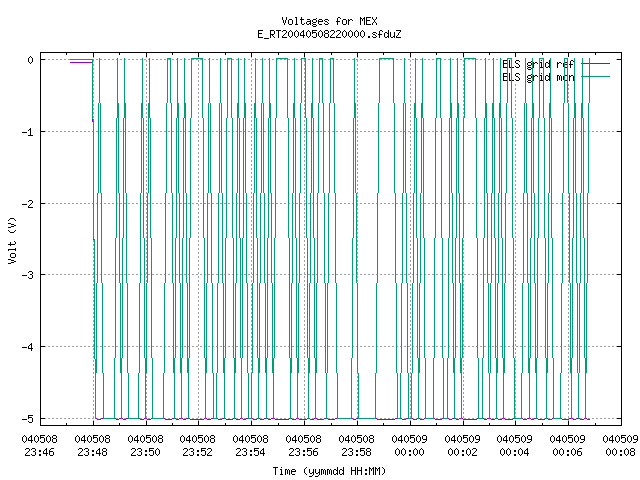Click the green 'ELS grid mon' legend line
The image size is (640, 480).
[596, 77]
